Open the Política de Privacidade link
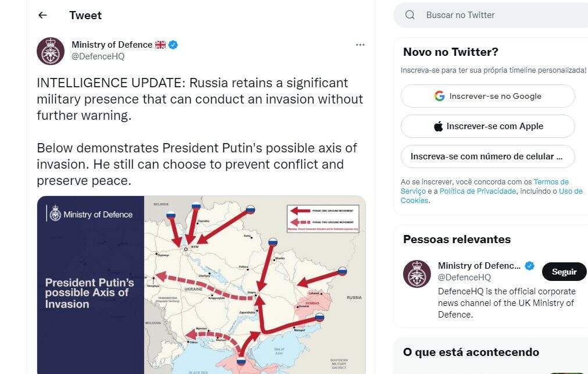This screenshot has height=374, width=588. click(x=477, y=191)
